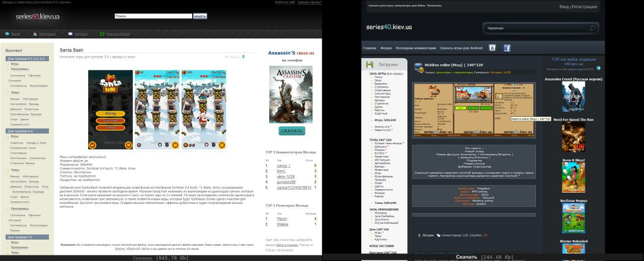Click the magnifier search icon on series40
644x261 pixels.
click(x=593, y=29)
